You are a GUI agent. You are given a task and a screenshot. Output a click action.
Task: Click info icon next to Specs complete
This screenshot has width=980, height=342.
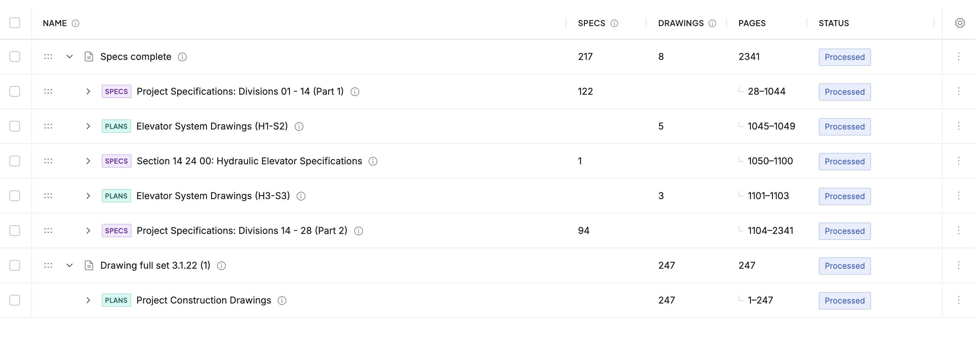click(x=183, y=57)
